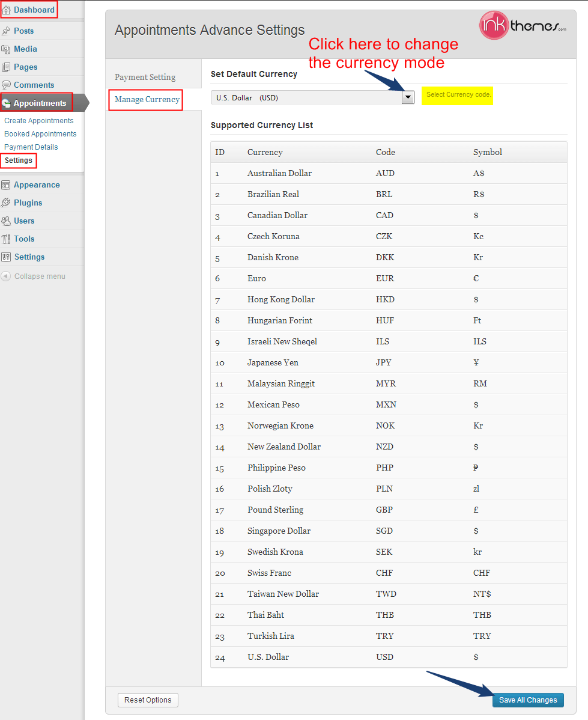Image resolution: width=588 pixels, height=720 pixels.
Task: Click the New Zealand Dollar row
Action: pyautogui.click(x=389, y=447)
